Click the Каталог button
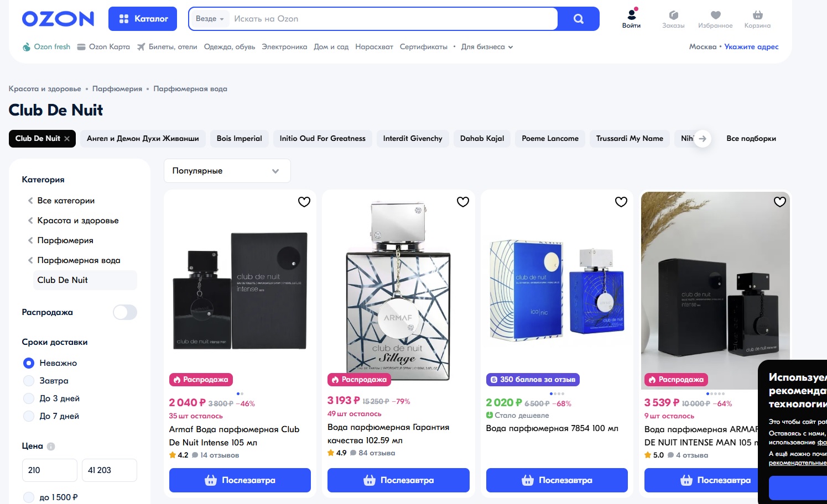Screen dimensions: 827x504 (x=143, y=19)
